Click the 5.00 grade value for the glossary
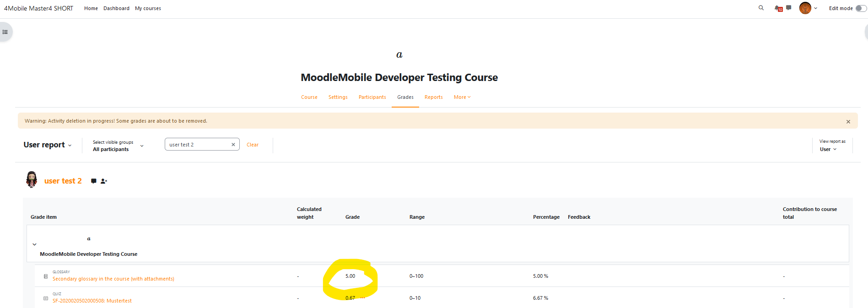The width and height of the screenshot is (868, 308). (x=350, y=276)
